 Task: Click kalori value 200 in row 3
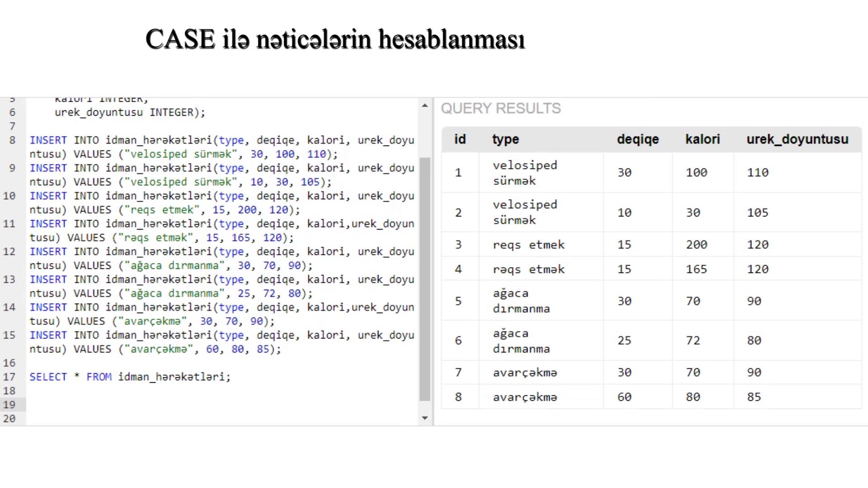tap(696, 244)
